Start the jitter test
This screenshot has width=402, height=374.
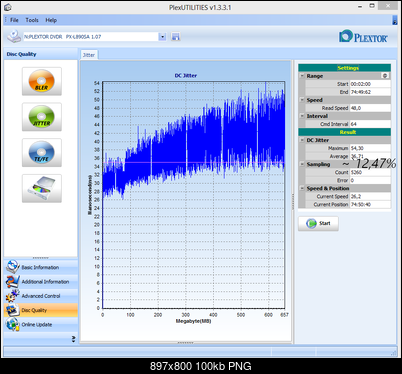click(x=318, y=223)
